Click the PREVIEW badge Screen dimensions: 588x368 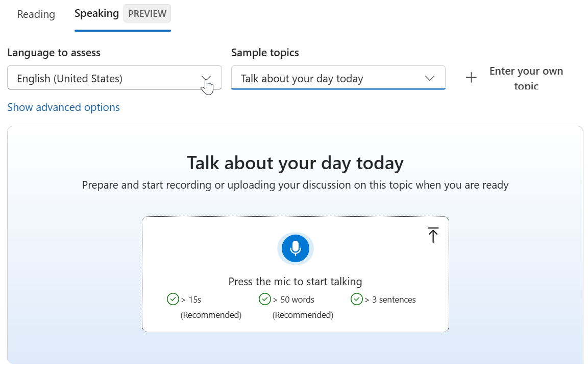coord(147,14)
